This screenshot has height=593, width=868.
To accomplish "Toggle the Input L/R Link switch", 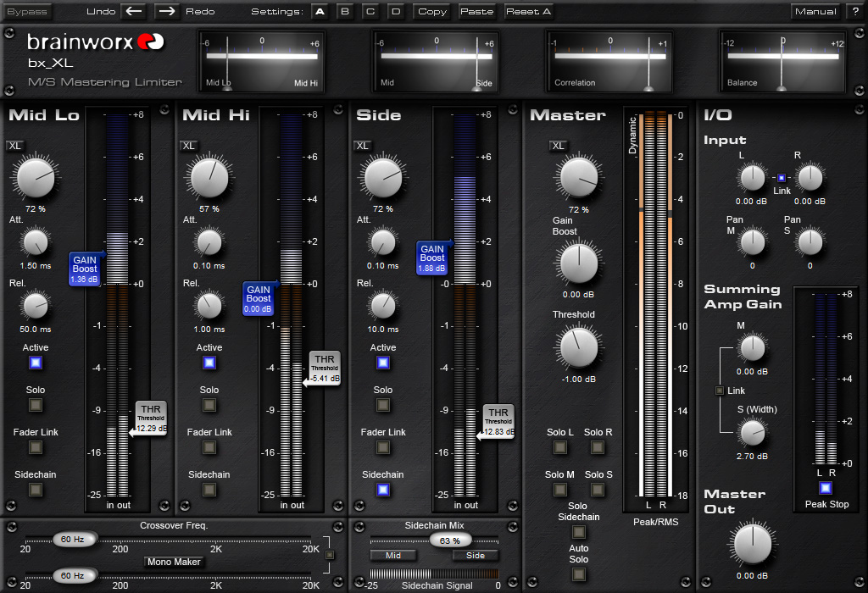I will (x=781, y=178).
